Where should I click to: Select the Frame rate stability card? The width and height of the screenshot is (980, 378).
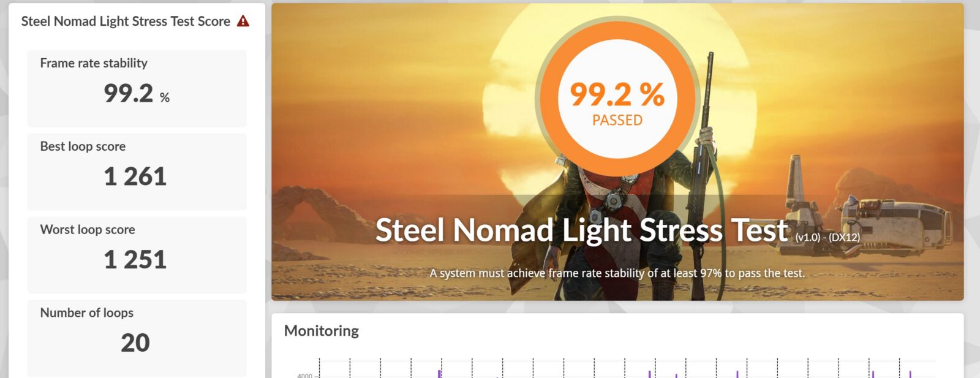[x=137, y=88]
